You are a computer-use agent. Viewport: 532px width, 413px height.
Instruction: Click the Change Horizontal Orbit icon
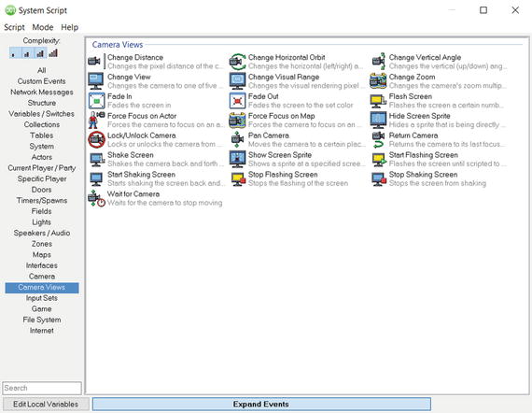pos(237,62)
